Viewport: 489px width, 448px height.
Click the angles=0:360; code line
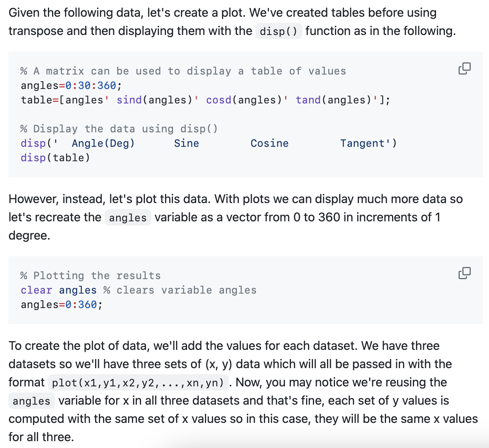point(62,305)
